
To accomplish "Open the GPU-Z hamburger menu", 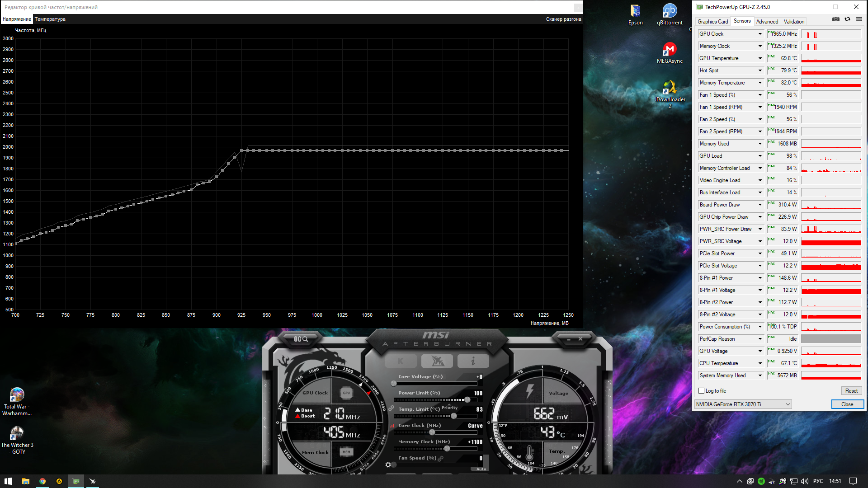I will coord(859,19).
